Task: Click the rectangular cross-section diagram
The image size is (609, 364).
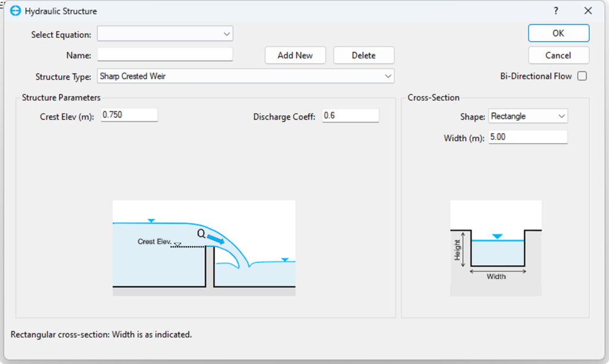Action: pos(495,248)
